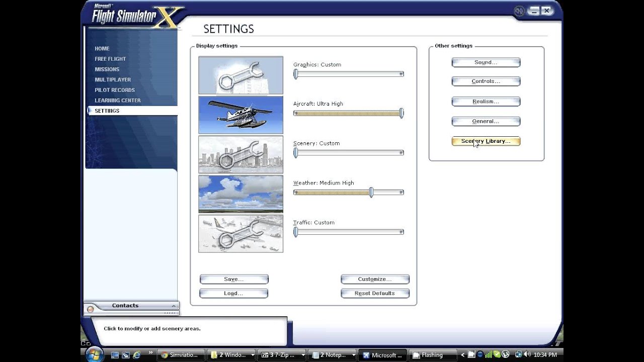Click Show Desktop quick launch icon
Viewport: 644px width, 362px height.
tap(115, 355)
